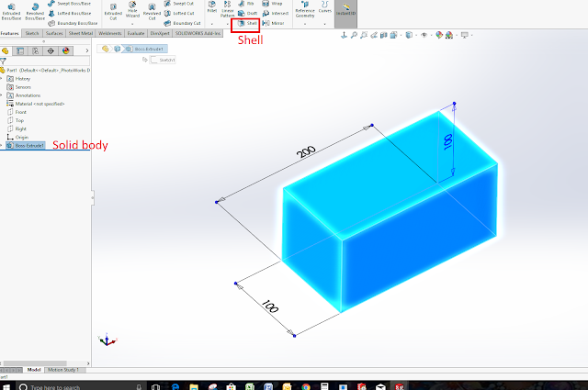Screen dimensions: 588x390
Task: Click the View Orientation icon
Action: click(x=394, y=35)
